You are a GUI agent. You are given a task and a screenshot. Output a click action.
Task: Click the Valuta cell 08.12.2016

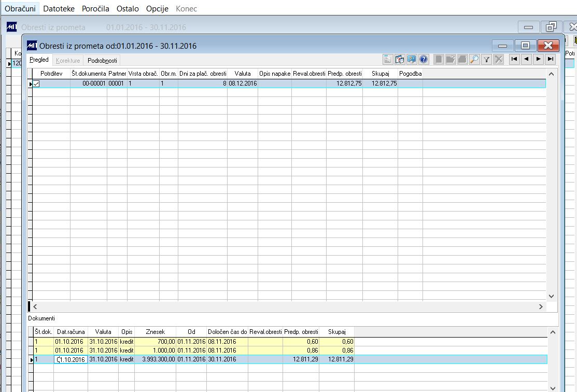pyautogui.click(x=243, y=83)
